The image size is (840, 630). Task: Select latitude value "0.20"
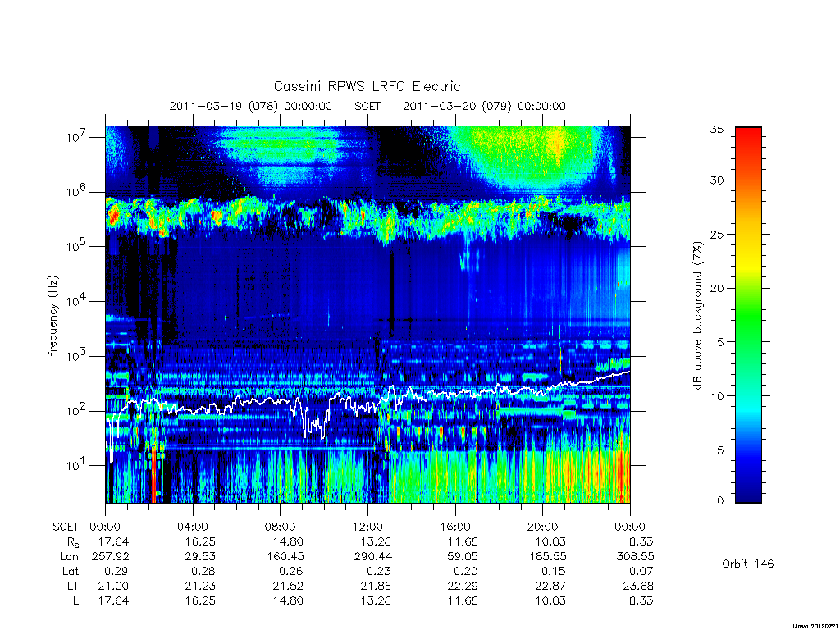(x=466, y=571)
